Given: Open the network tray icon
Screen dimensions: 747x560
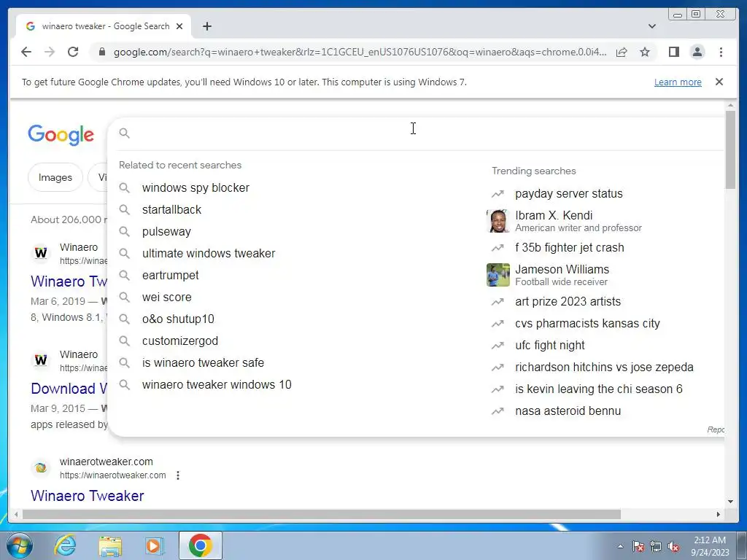Looking at the screenshot, I should click(656, 546).
